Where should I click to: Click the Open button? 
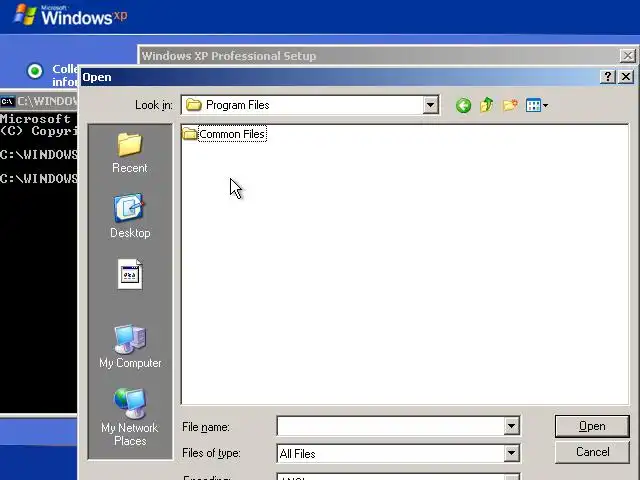click(x=592, y=426)
